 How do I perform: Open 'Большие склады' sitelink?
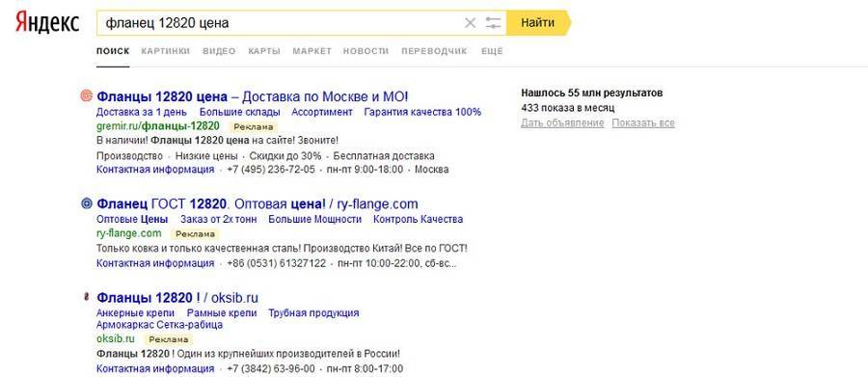240,112
